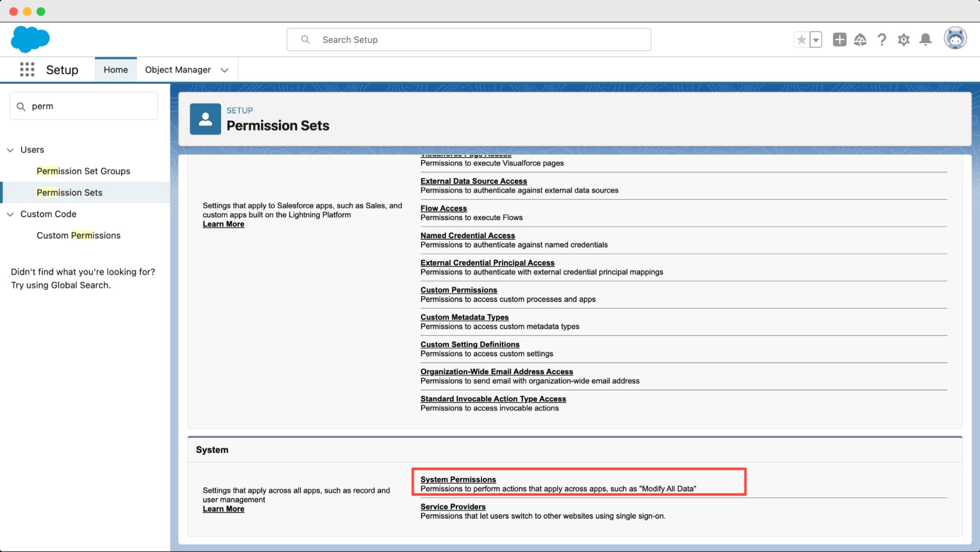Open the Flow Access link
Image resolution: width=980 pixels, height=552 pixels.
[444, 208]
